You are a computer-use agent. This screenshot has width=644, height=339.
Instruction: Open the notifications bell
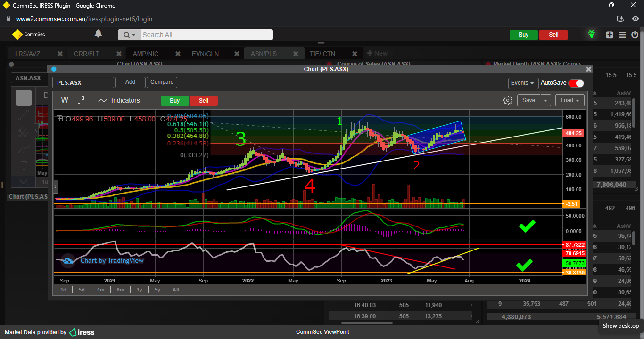point(98,34)
